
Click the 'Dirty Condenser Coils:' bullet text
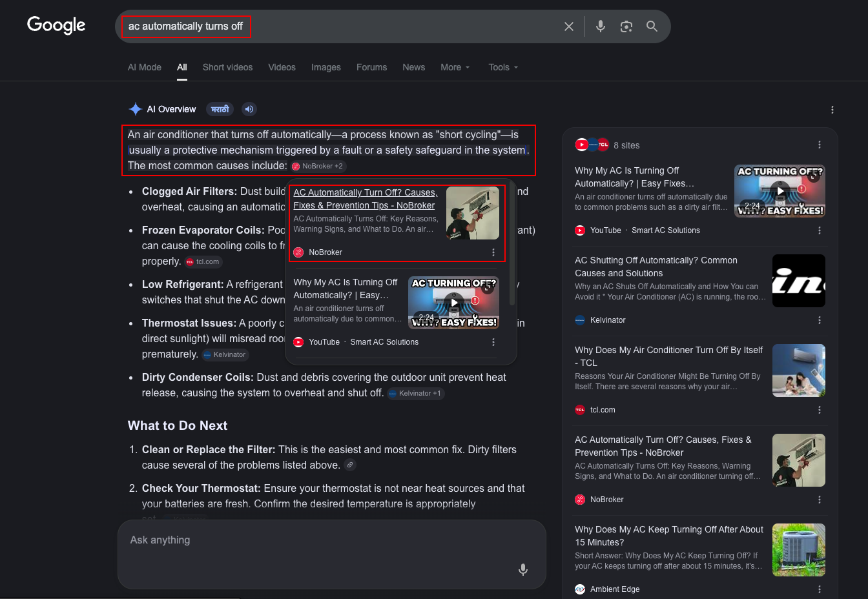198,378
